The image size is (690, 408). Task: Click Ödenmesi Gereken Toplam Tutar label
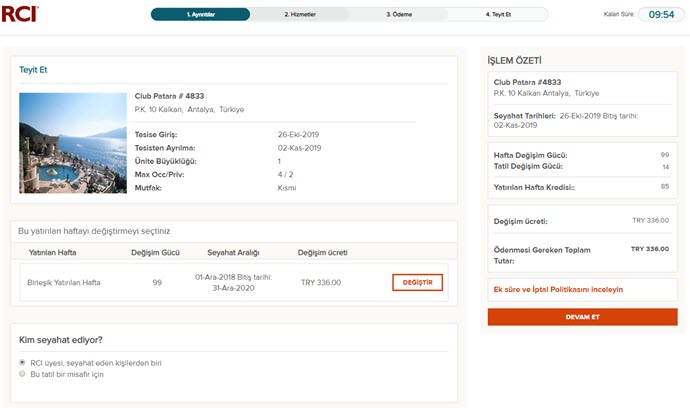(x=542, y=255)
